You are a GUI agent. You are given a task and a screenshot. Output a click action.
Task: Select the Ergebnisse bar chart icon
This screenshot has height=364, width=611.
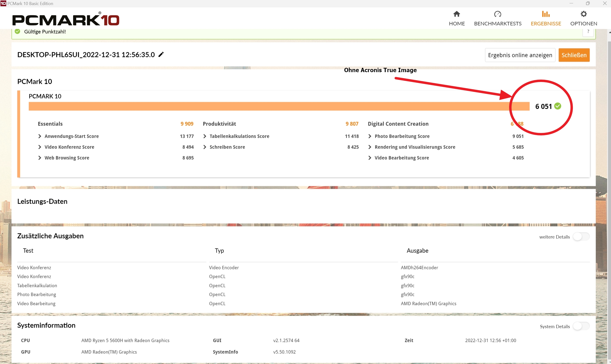(546, 14)
